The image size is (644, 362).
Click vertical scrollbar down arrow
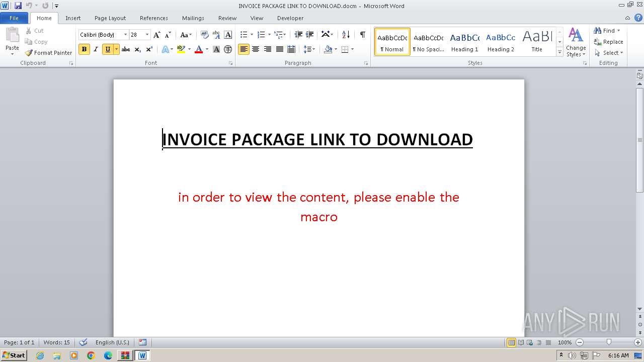pos(640,309)
